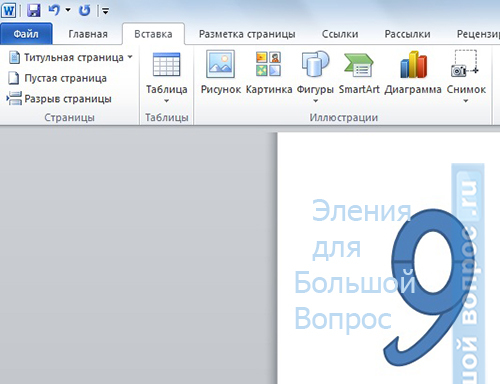
Task: Redo the action with the repeat icon
Action: tap(85, 11)
